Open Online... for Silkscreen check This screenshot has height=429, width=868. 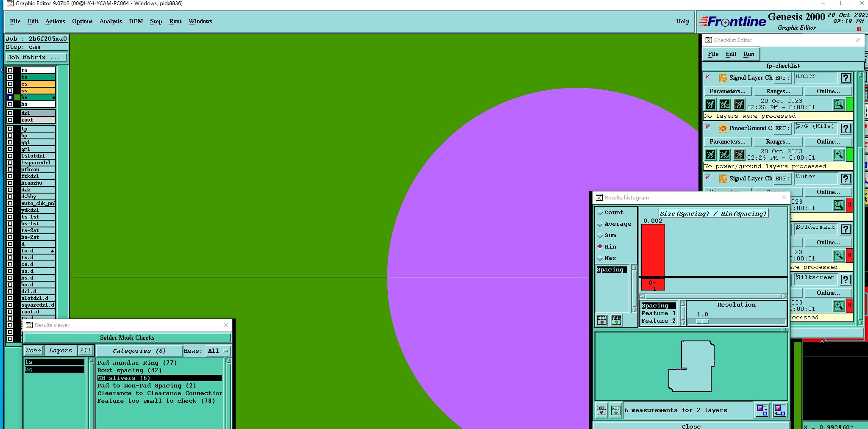pos(828,293)
